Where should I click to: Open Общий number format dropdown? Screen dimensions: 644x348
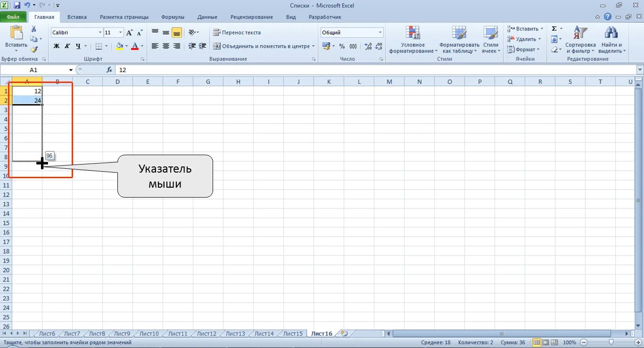pyautogui.click(x=380, y=33)
